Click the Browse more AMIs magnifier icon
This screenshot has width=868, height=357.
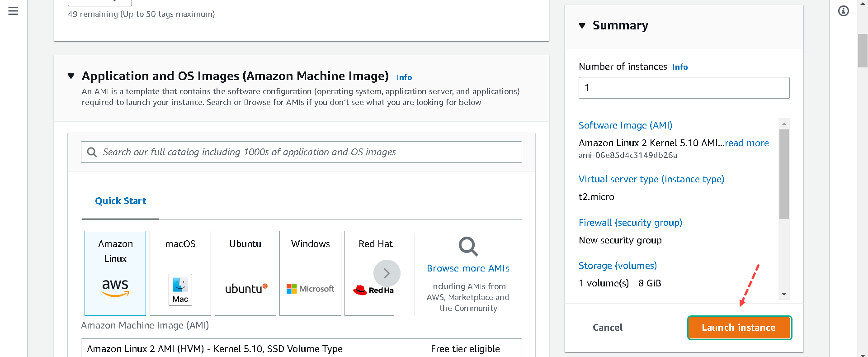click(x=468, y=247)
